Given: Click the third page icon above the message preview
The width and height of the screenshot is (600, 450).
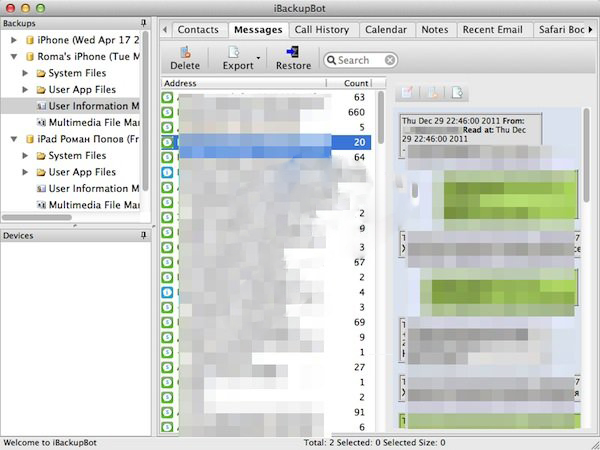Looking at the screenshot, I should coord(457,93).
